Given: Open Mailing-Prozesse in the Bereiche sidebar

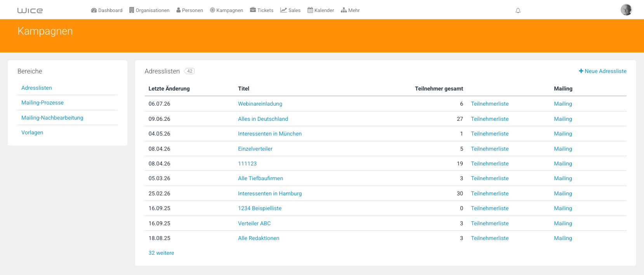Looking at the screenshot, I should coord(43,103).
